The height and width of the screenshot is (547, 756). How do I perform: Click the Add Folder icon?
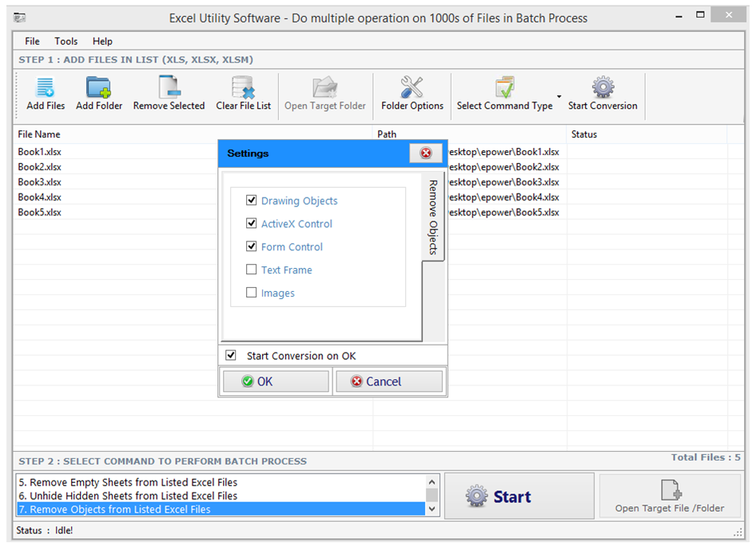(99, 87)
